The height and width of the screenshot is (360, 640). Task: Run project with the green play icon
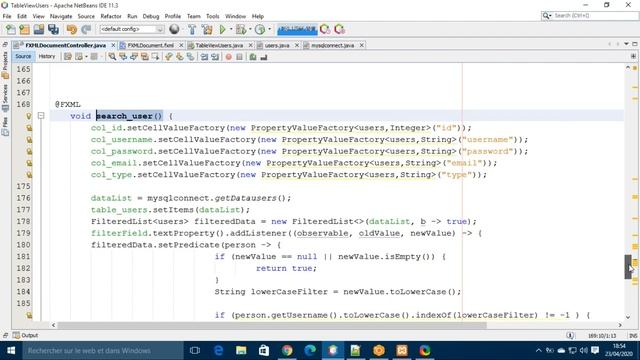click(x=222, y=29)
